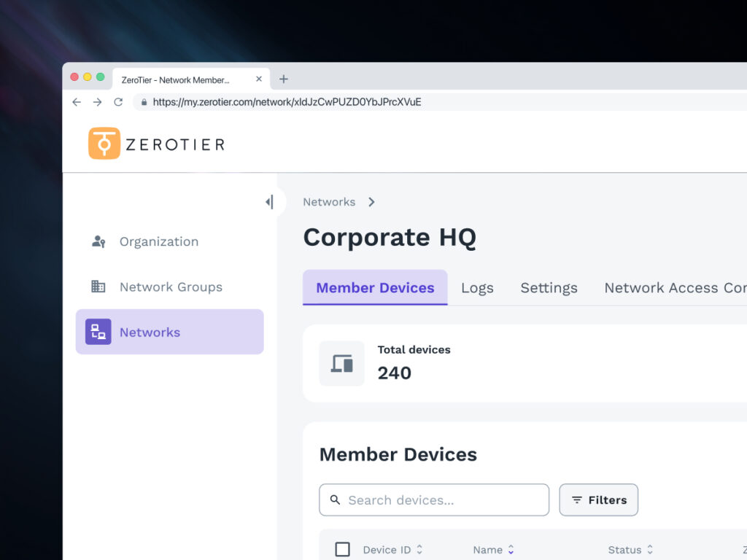Go back with the browser back arrow

click(77, 102)
